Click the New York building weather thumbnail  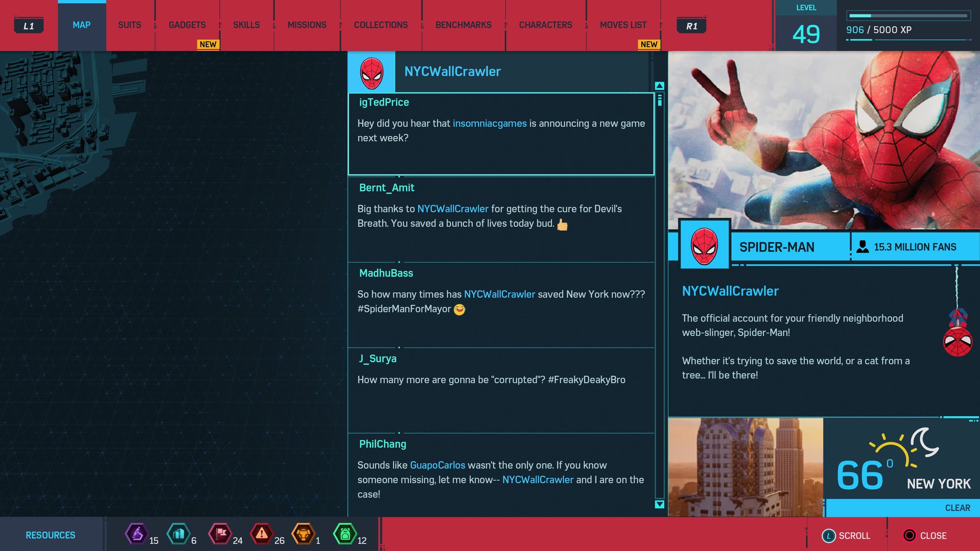[x=745, y=467]
